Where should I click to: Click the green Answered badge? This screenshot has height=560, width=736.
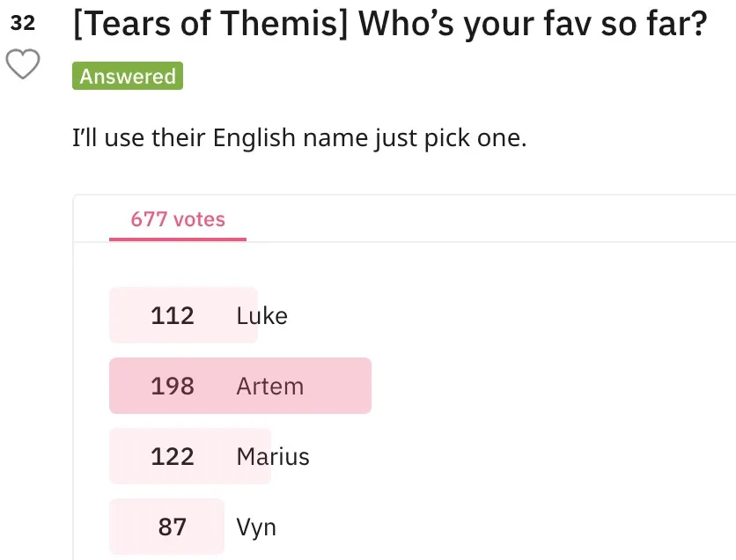(128, 77)
